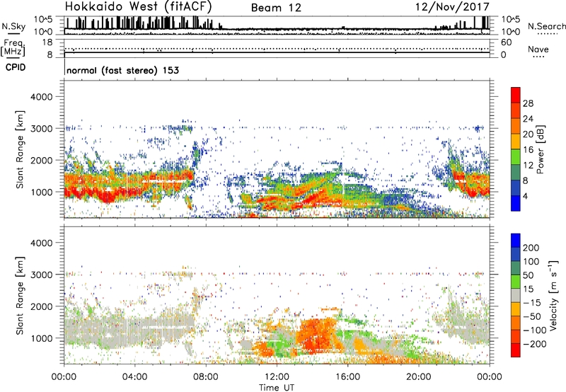Pick dark green Power segment between 8 and 12

(x=516, y=173)
